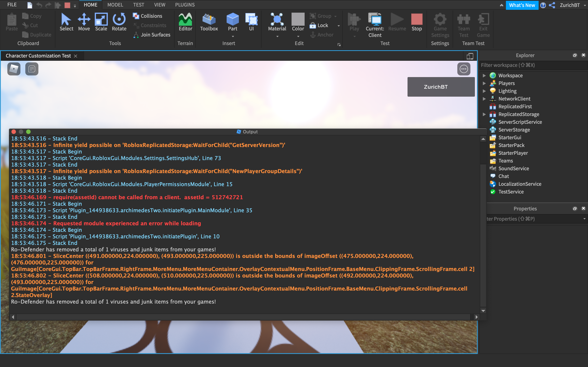Expand the ReplicatedStorage tree item

485,114
